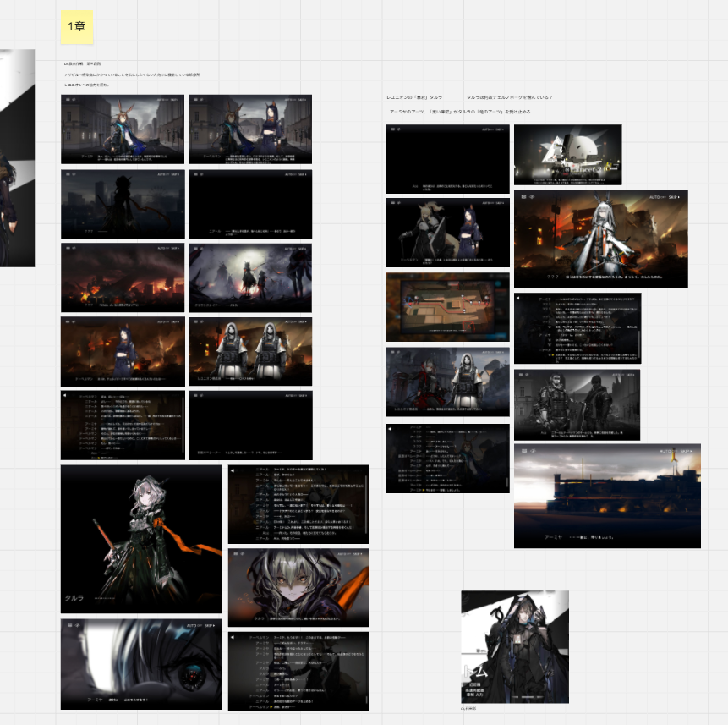This screenshot has height=725, width=728.
Task: Select the black screen with the ニアール dialogue line
Action: click(x=250, y=204)
